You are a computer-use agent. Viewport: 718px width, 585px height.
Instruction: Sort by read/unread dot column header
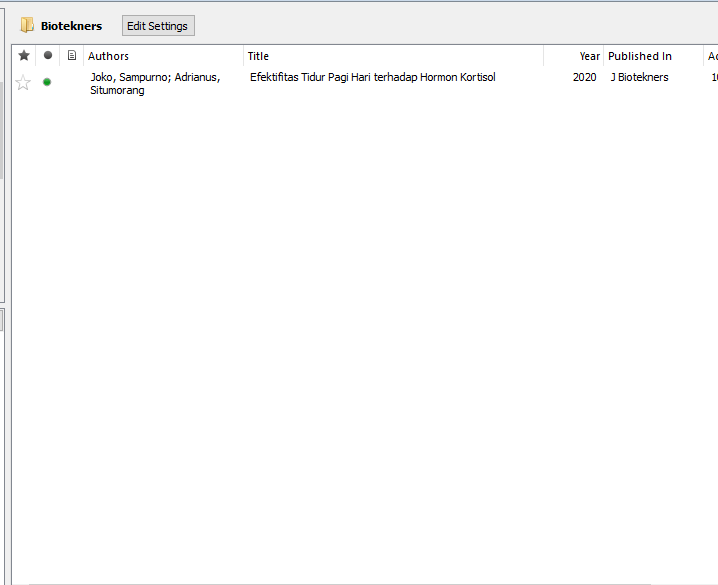(x=48, y=56)
